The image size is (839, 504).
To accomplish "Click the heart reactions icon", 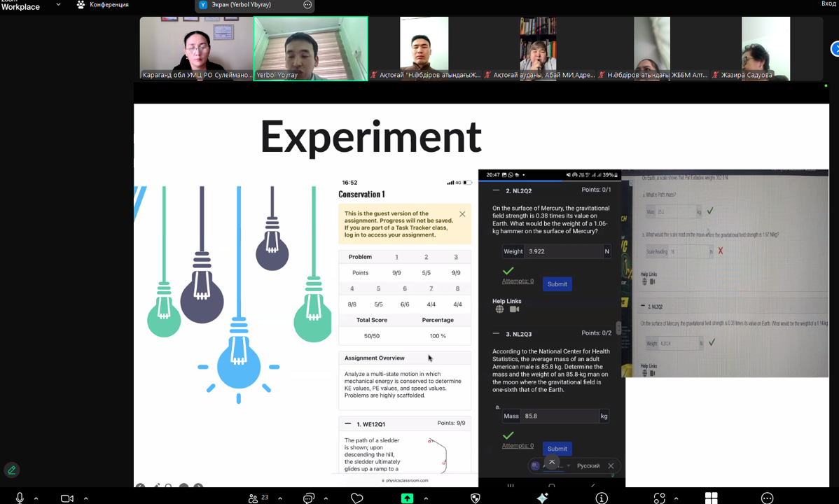I will (357, 498).
